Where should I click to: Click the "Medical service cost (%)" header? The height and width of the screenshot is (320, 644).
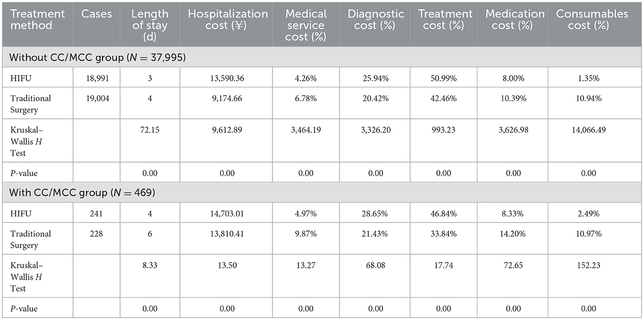click(306, 25)
